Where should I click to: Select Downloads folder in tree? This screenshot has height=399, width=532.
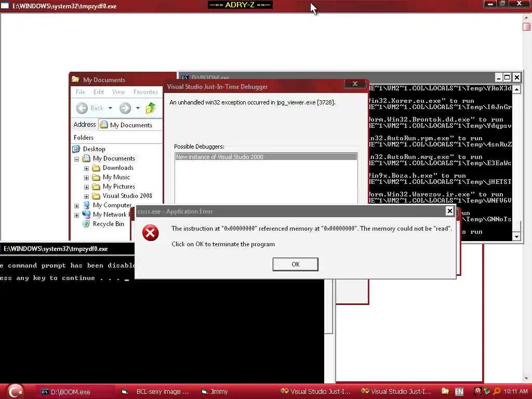(x=118, y=168)
